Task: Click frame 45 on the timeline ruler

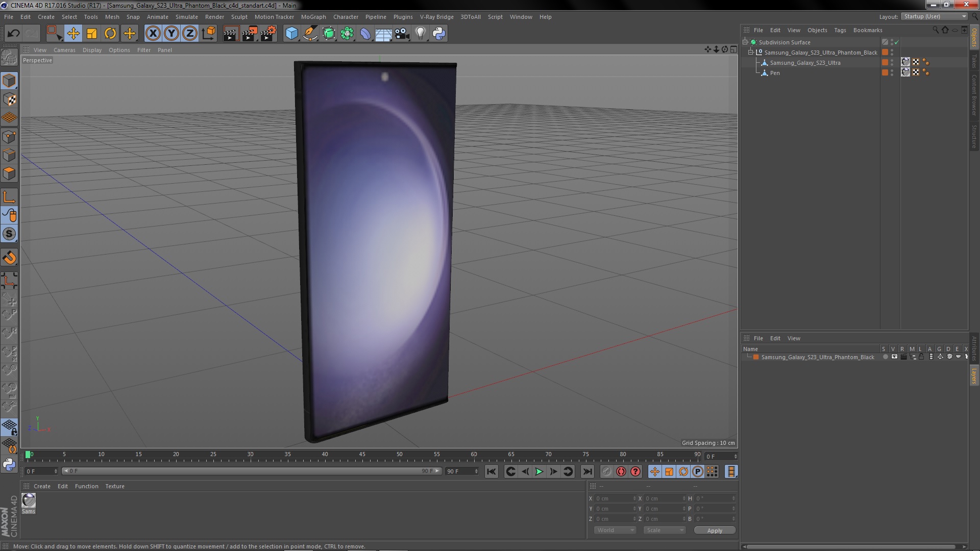Action: pos(362,454)
